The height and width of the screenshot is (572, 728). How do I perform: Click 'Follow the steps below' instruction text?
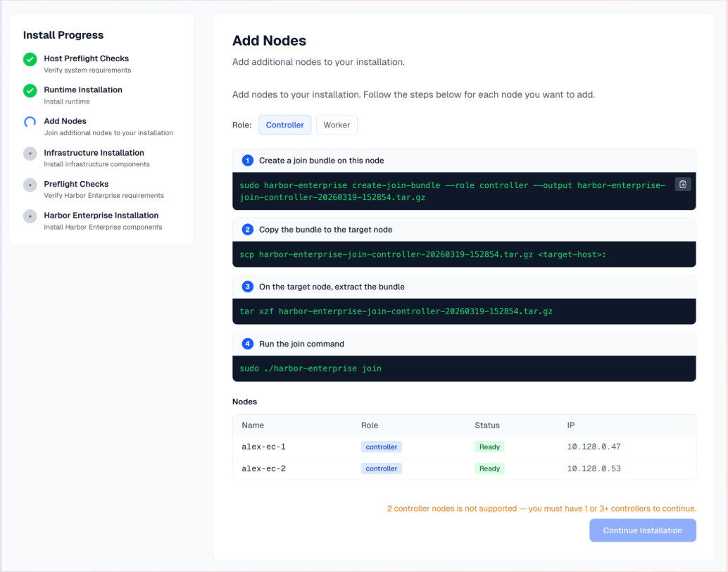[x=413, y=95]
